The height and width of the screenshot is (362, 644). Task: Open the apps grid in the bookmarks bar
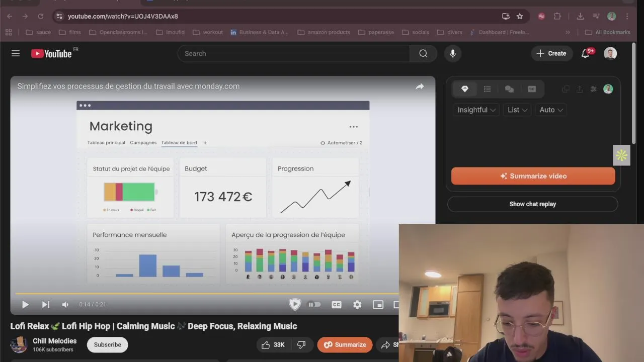click(9, 32)
